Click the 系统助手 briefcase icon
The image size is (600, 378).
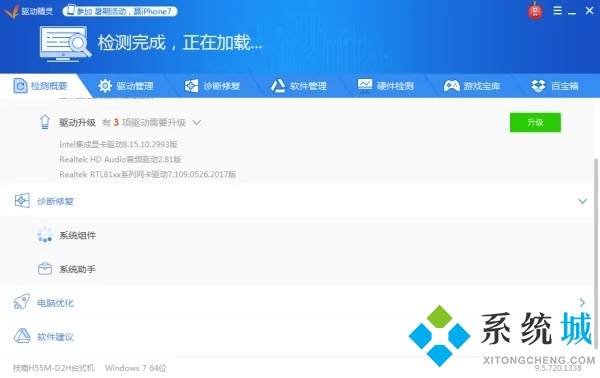tap(45, 269)
